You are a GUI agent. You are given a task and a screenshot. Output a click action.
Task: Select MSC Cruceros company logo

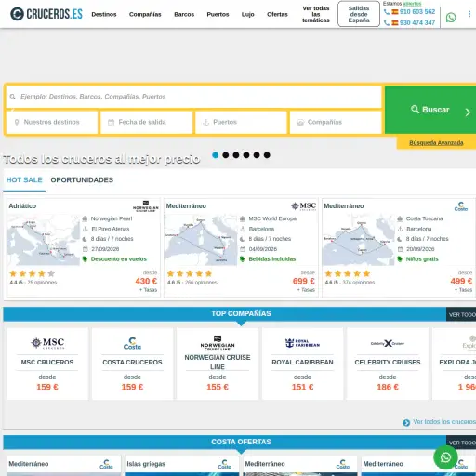(47, 343)
